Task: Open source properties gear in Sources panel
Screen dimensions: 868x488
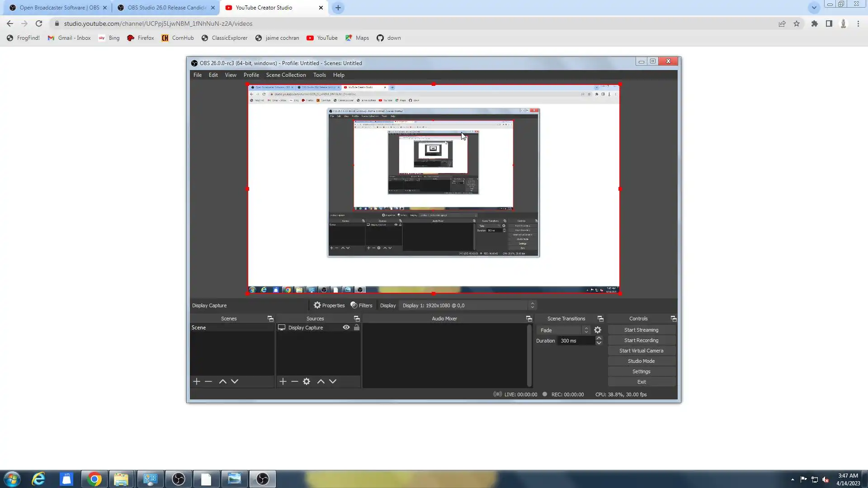Action: tap(307, 381)
